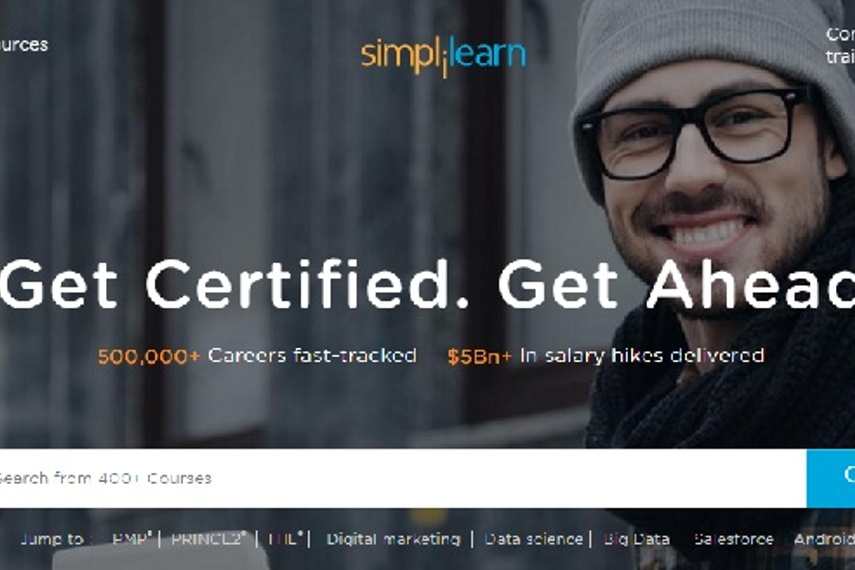The width and height of the screenshot is (855, 570).
Task: Click the 500,000+ Careers fast-tracked text
Action: pos(257,356)
